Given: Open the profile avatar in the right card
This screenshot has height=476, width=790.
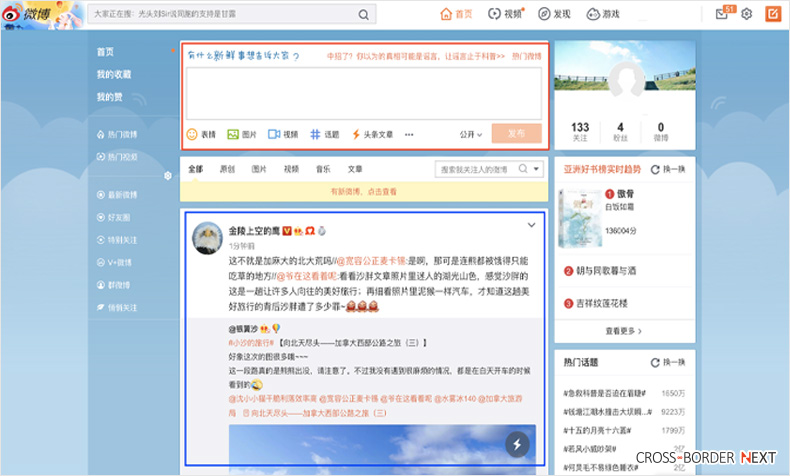Looking at the screenshot, I should pyautogui.click(x=626, y=80).
